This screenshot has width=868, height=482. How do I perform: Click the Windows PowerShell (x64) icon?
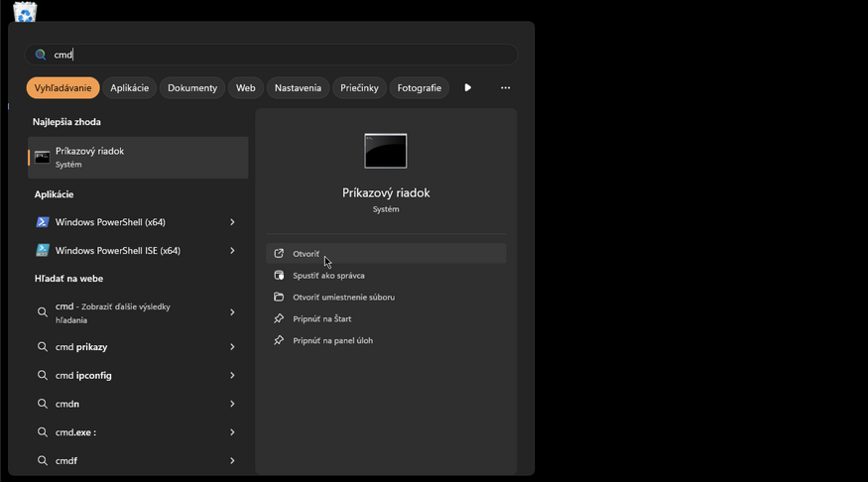click(42, 222)
